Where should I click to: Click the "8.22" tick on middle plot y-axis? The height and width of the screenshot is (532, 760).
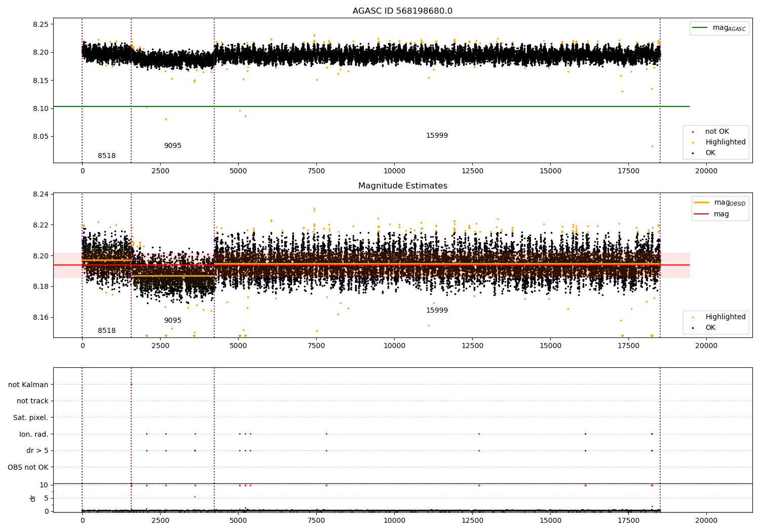click(40, 225)
